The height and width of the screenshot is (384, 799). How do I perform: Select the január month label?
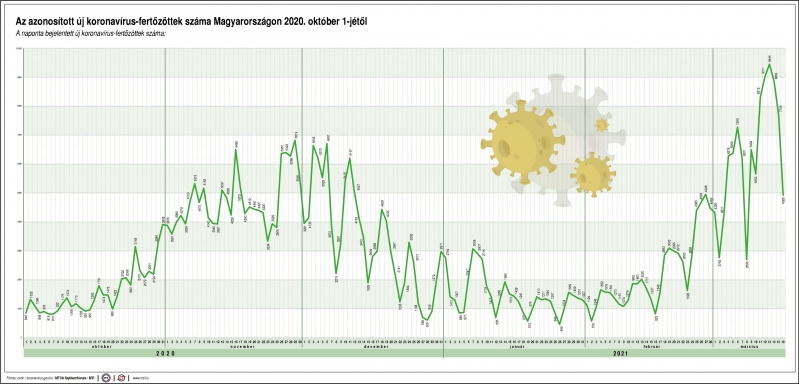(514, 346)
